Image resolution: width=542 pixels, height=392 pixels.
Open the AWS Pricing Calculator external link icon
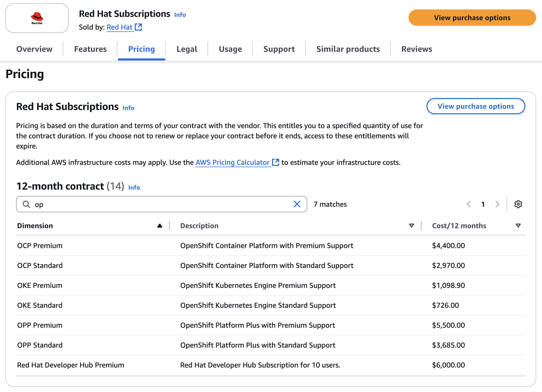pos(276,162)
